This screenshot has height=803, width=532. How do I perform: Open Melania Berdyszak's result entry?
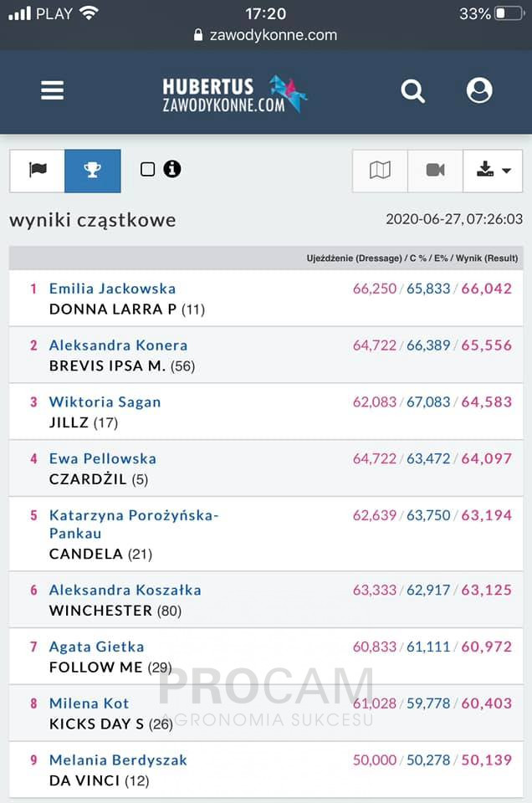pyautogui.click(x=266, y=770)
